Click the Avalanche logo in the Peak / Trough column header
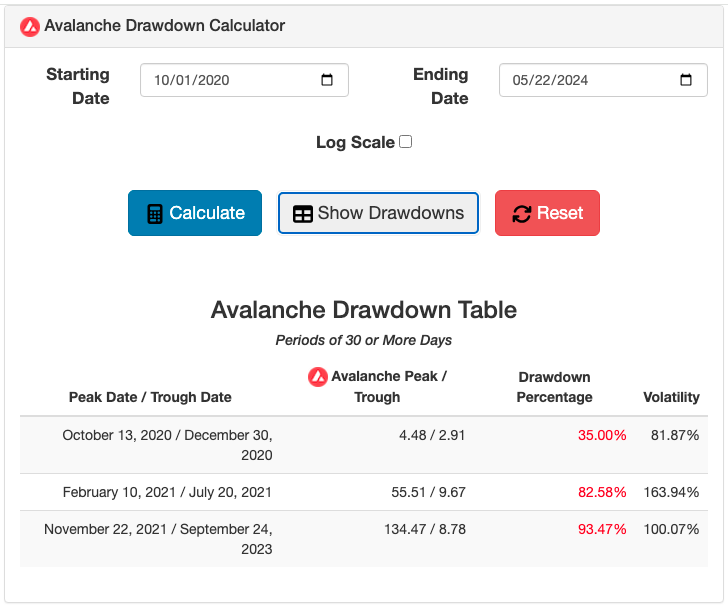 (318, 377)
